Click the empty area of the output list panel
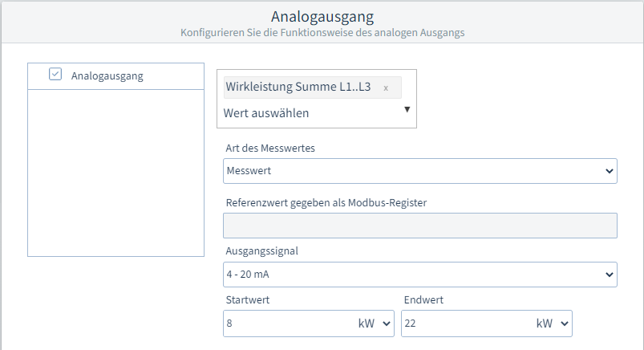644x350 pixels. point(115,173)
